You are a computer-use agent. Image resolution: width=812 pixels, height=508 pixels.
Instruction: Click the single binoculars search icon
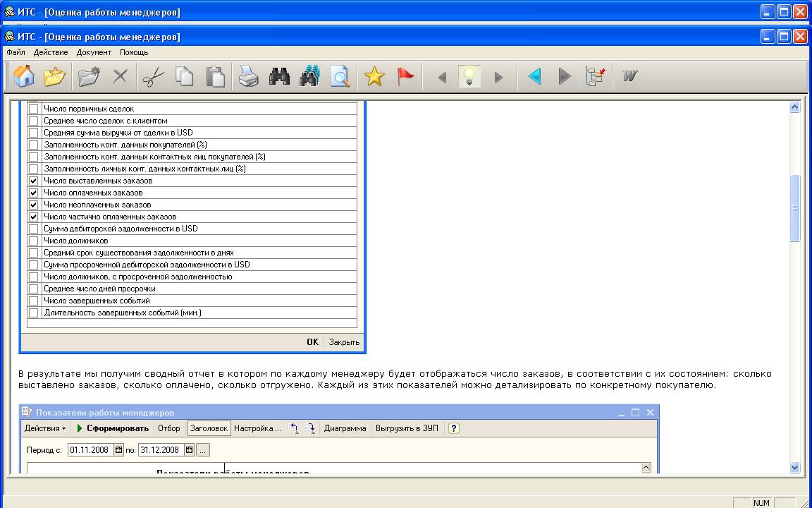pyautogui.click(x=279, y=76)
